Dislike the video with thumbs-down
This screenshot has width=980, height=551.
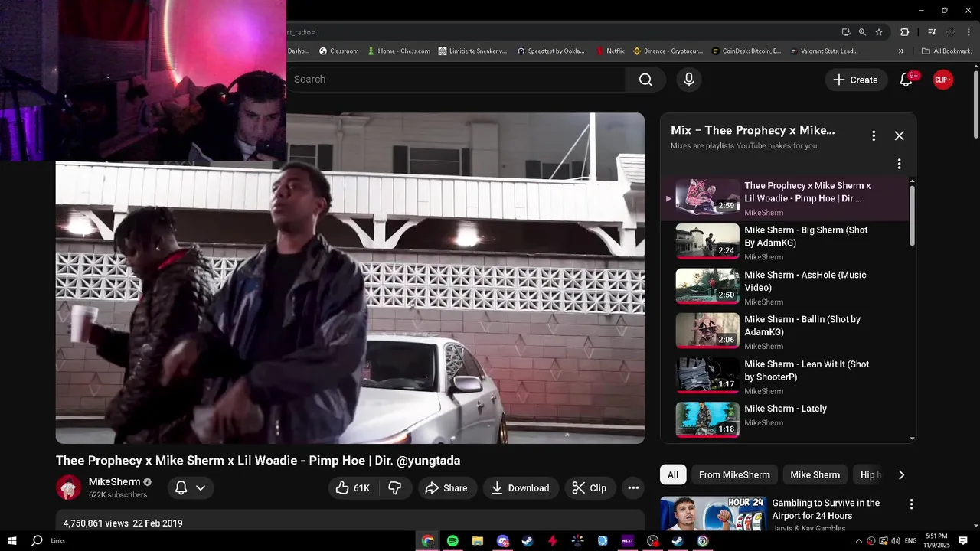coord(395,487)
